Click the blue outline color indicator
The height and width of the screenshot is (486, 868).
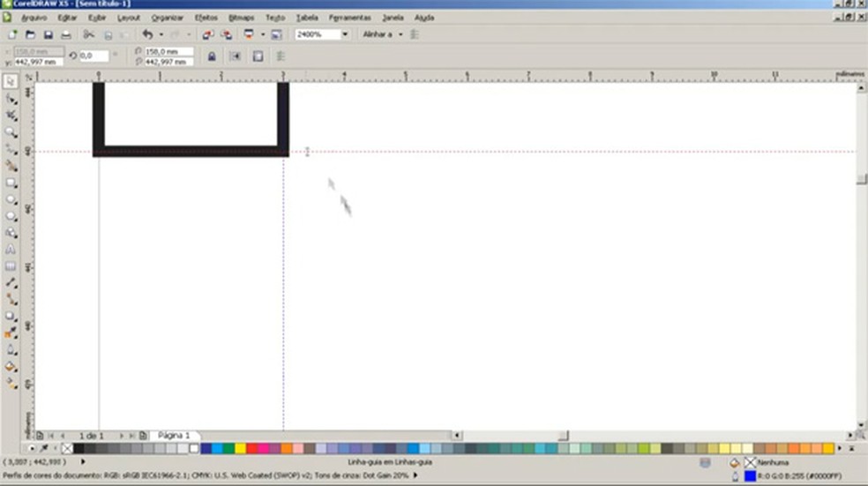tap(750, 476)
